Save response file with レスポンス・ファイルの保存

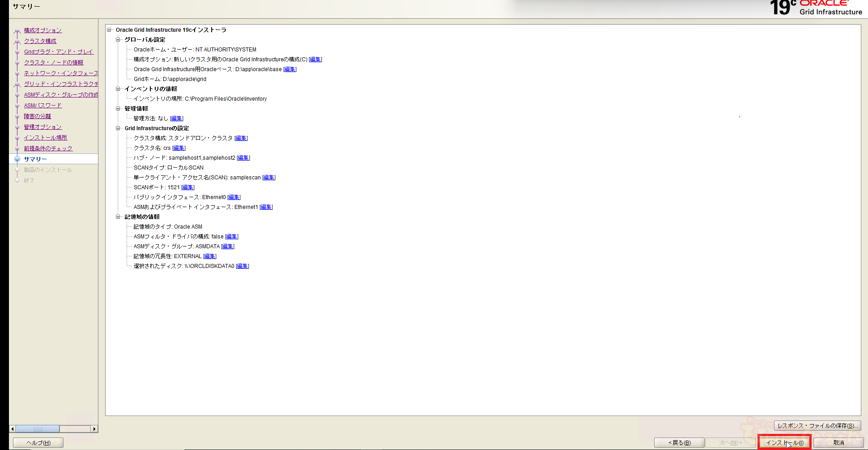click(x=817, y=426)
